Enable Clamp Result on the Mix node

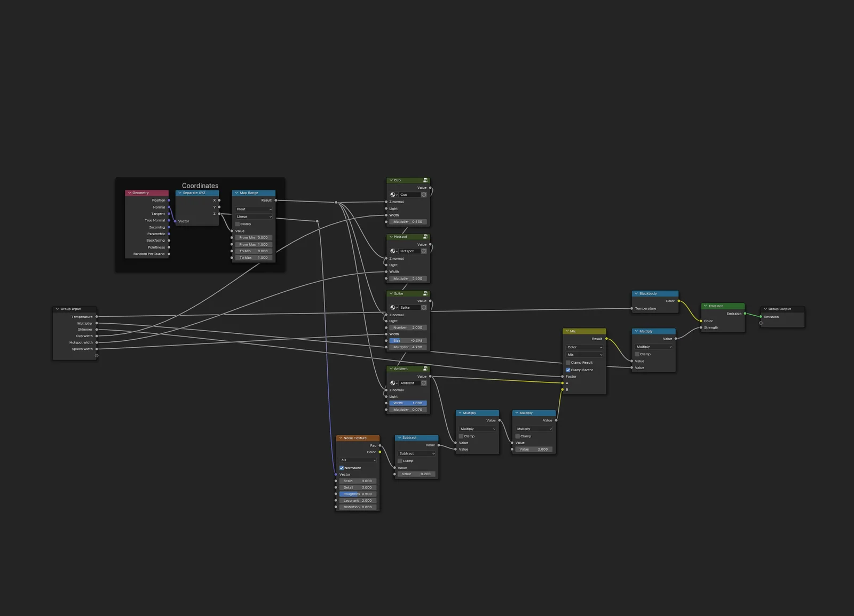coord(568,362)
